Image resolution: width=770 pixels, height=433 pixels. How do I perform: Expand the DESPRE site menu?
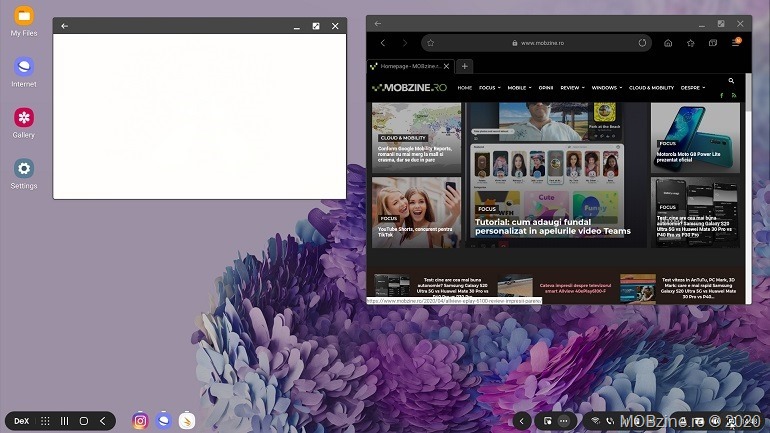[x=693, y=88]
